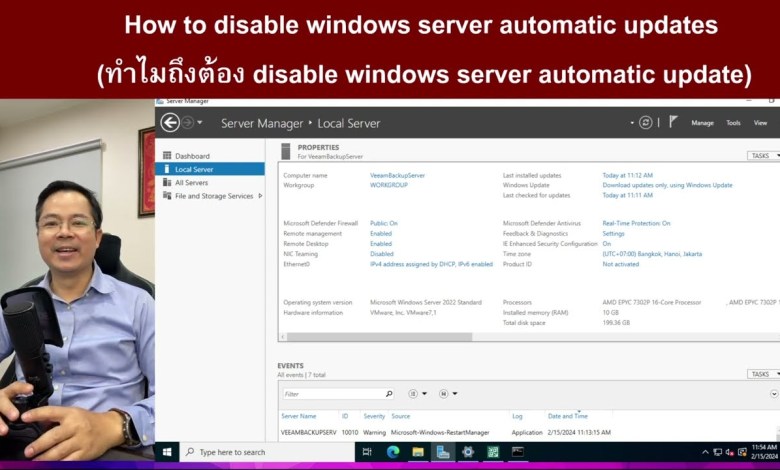Click Feedback & Diagnostics Settings link
The height and width of the screenshot is (470, 780).
pyautogui.click(x=613, y=234)
